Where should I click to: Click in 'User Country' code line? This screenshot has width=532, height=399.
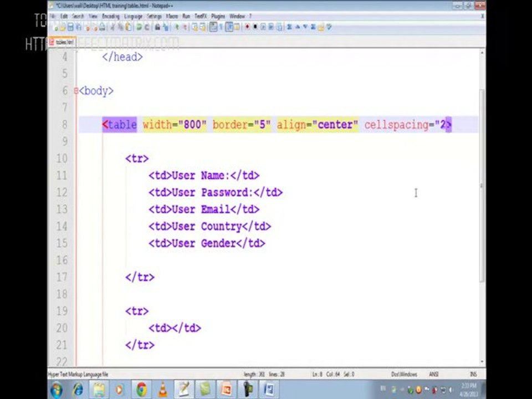pyautogui.click(x=209, y=226)
